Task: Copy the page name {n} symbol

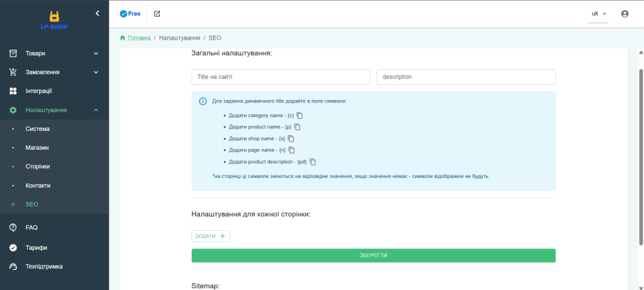Action: click(x=292, y=150)
